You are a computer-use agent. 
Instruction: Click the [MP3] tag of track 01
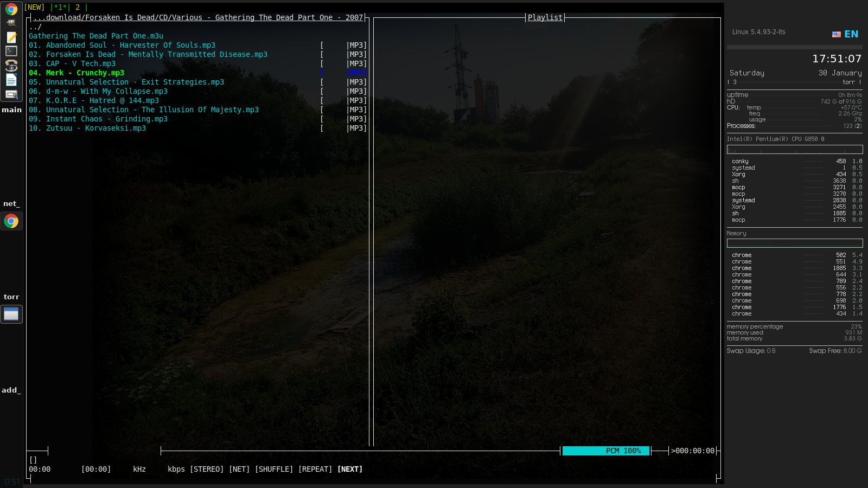(356, 46)
